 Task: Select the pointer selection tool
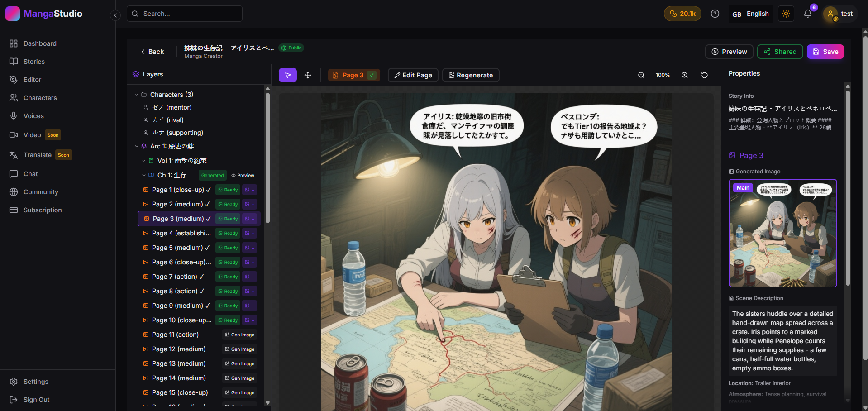click(x=287, y=75)
